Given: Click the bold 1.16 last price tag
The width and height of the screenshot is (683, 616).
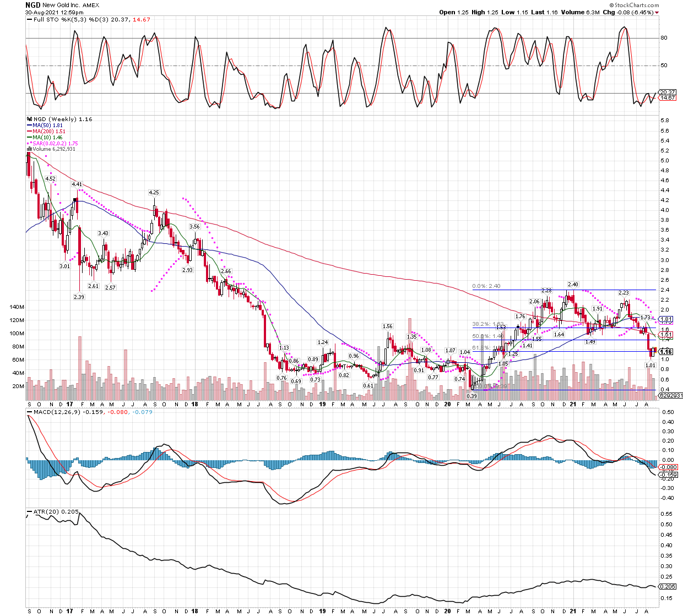Looking at the screenshot, I should [x=666, y=352].
